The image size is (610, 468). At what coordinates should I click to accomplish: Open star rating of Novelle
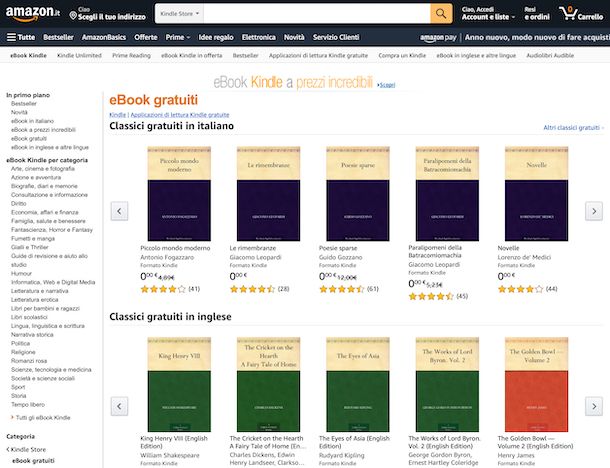[x=521, y=289]
